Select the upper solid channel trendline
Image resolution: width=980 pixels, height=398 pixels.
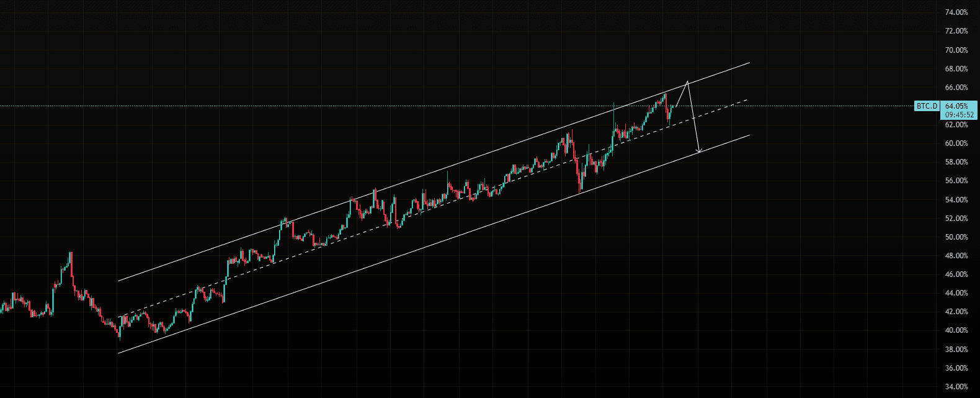pos(434,172)
